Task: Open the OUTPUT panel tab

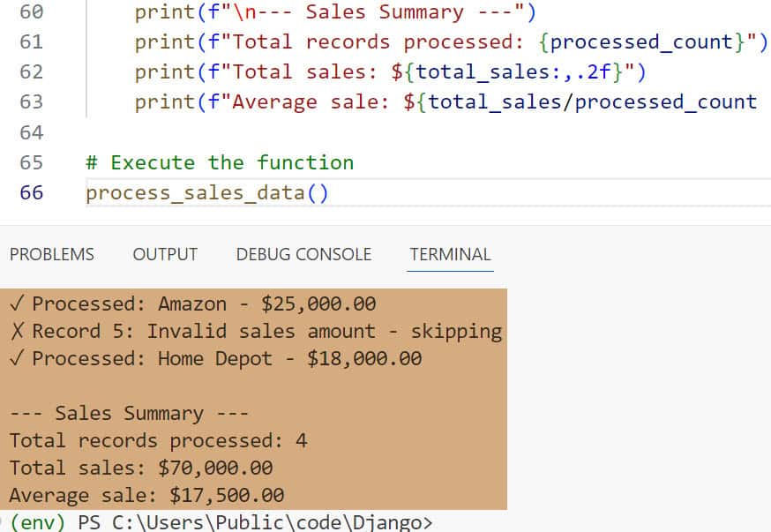Action: (165, 254)
